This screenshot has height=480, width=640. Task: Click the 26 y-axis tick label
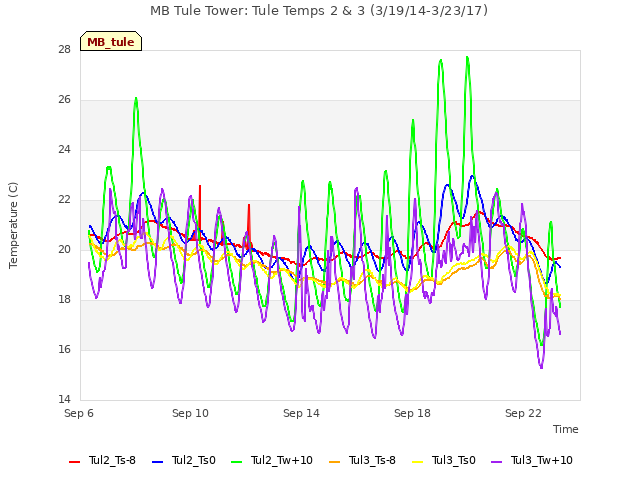(64, 100)
